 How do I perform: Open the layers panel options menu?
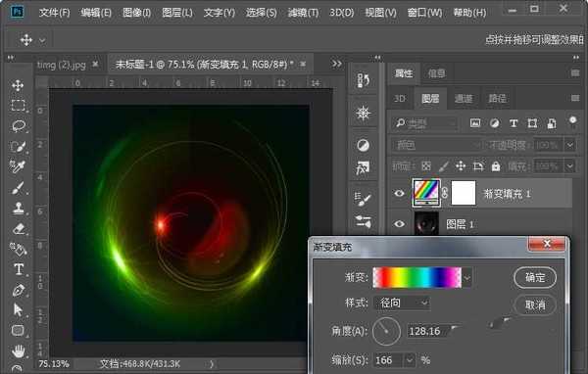pyautogui.click(x=575, y=98)
